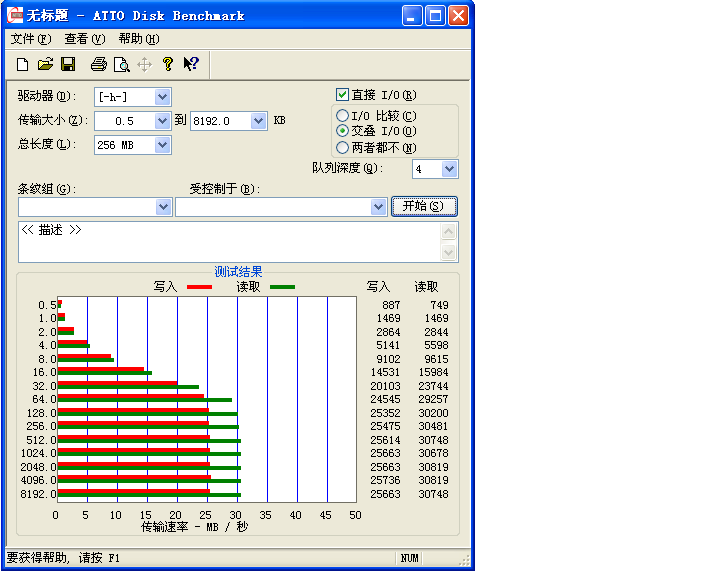
Task: Open the 帮助 menu
Action: tap(138, 39)
